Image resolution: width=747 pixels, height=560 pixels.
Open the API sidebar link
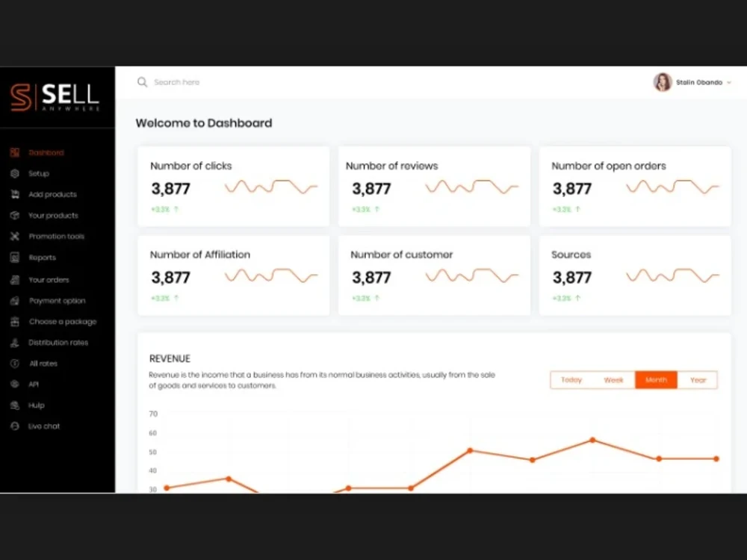[x=34, y=384]
